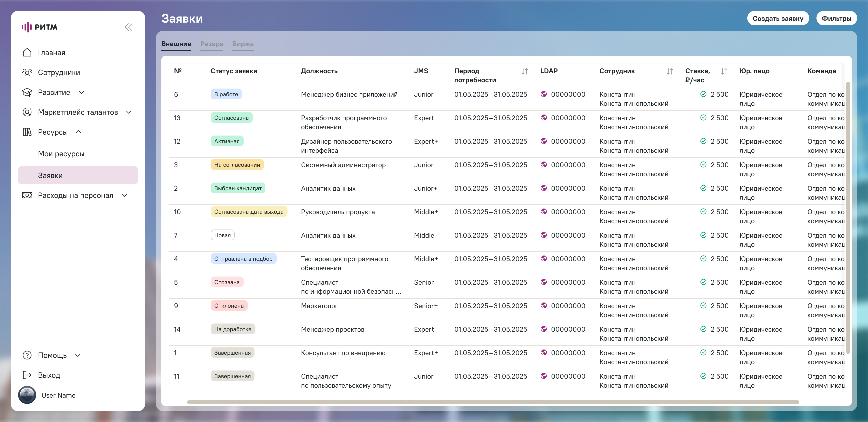Open the Фильтры button

pyautogui.click(x=836, y=19)
